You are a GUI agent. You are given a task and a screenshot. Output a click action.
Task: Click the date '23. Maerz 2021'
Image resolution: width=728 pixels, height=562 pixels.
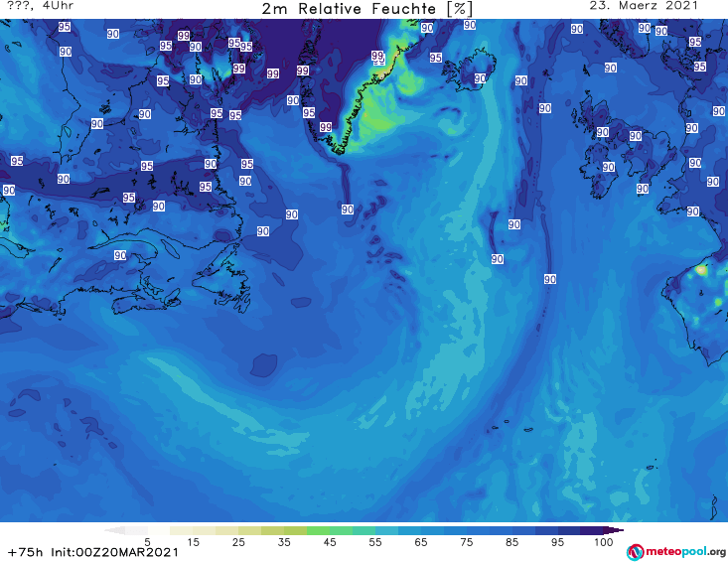coord(644,6)
